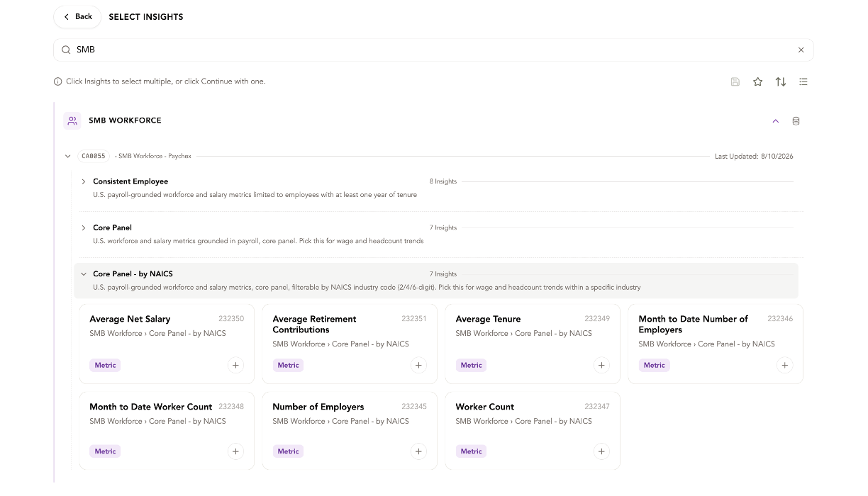Click the Core Panel - by NAICS description text
The width and height of the screenshot is (868, 496).
[367, 287]
